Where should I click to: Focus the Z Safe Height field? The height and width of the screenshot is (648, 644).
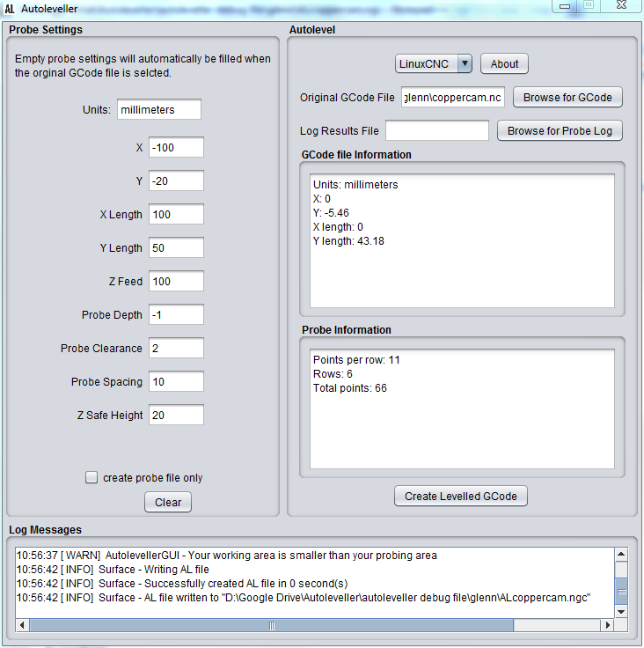point(176,416)
